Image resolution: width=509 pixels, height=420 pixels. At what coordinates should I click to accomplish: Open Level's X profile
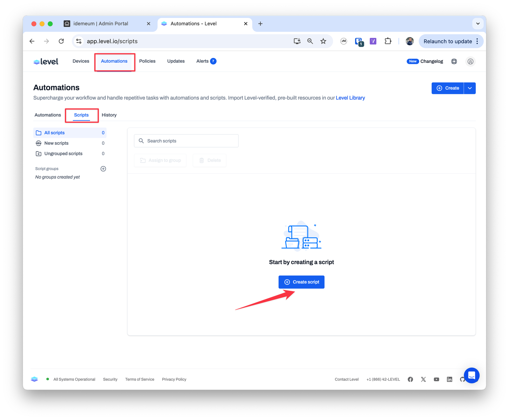pyautogui.click(x=423, y=379)
